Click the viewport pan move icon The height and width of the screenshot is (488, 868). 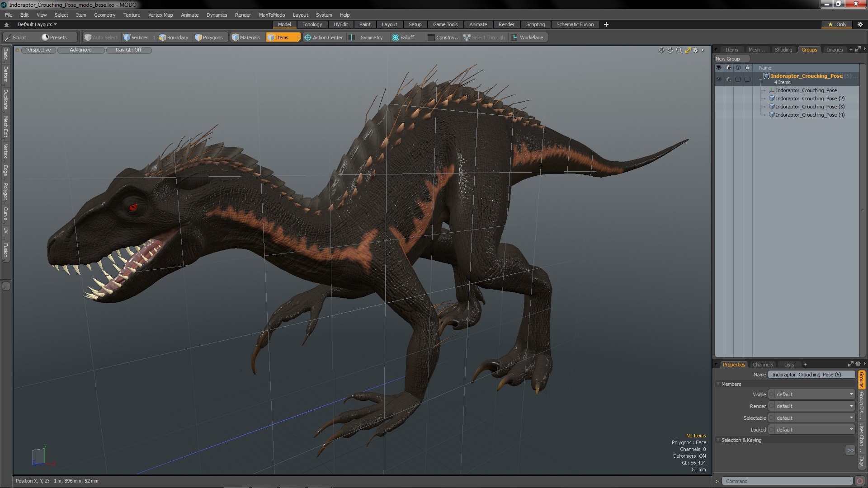tap(661, 50)
